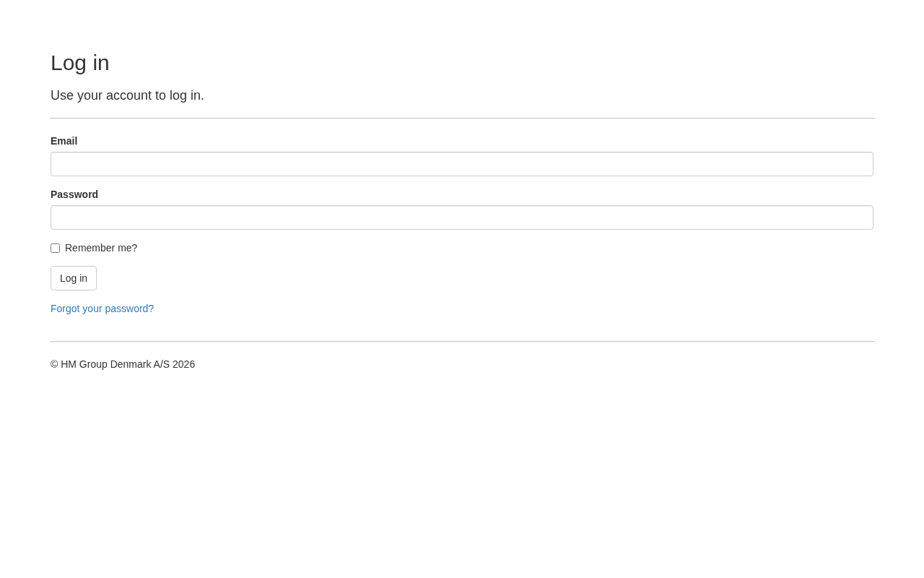
Task: Enable the Remember me checkbox
Action: (x=56, y=249)
